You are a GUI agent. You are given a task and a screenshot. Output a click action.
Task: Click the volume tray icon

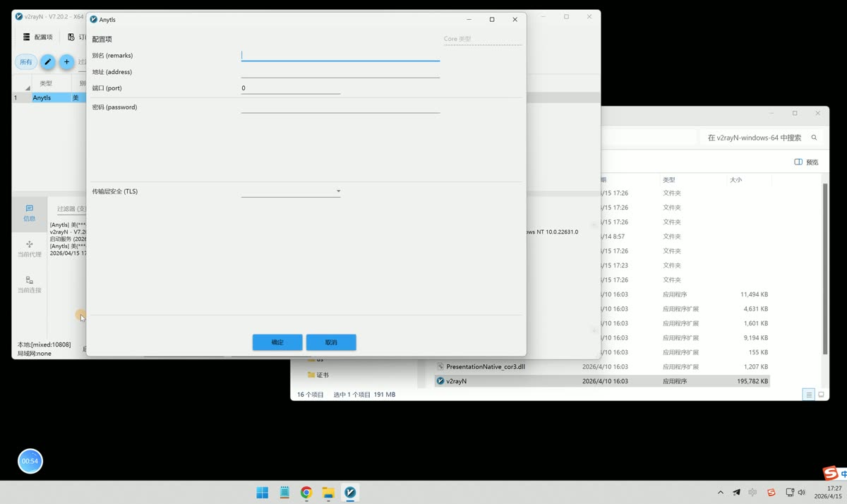point(801,493)
